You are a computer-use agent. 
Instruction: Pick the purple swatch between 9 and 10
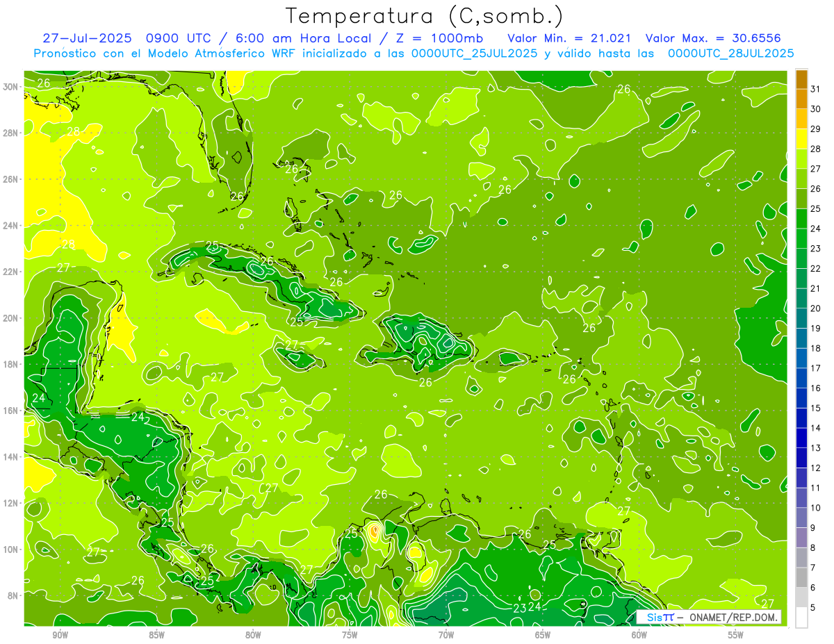point(801,518)
